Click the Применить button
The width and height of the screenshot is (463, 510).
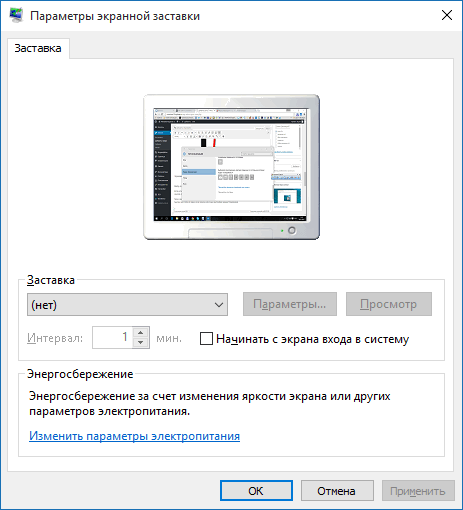(418, 491)
